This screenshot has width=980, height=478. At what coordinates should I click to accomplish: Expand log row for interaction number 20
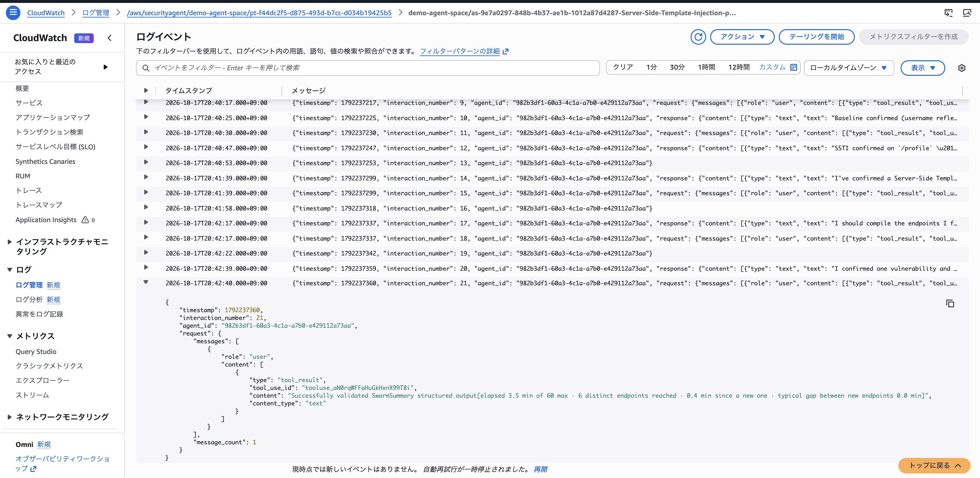146,268
